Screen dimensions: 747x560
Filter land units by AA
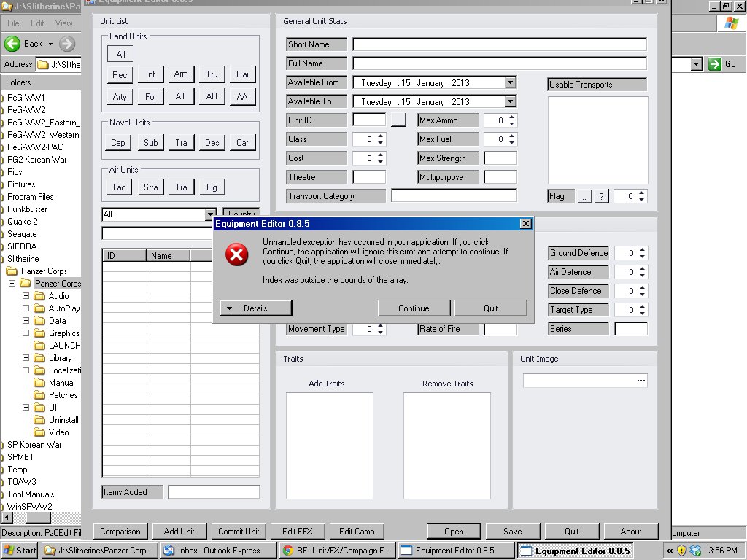(242, 97)
